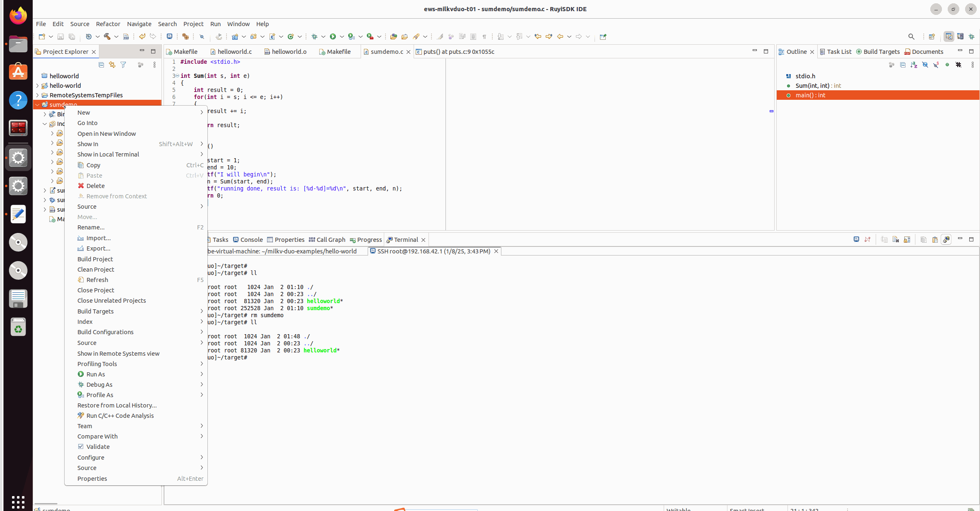Click the green Run icon in the toolbar
Image resolution: width=980 pixels, height=511 pixels.
click(x=334, y=36)
